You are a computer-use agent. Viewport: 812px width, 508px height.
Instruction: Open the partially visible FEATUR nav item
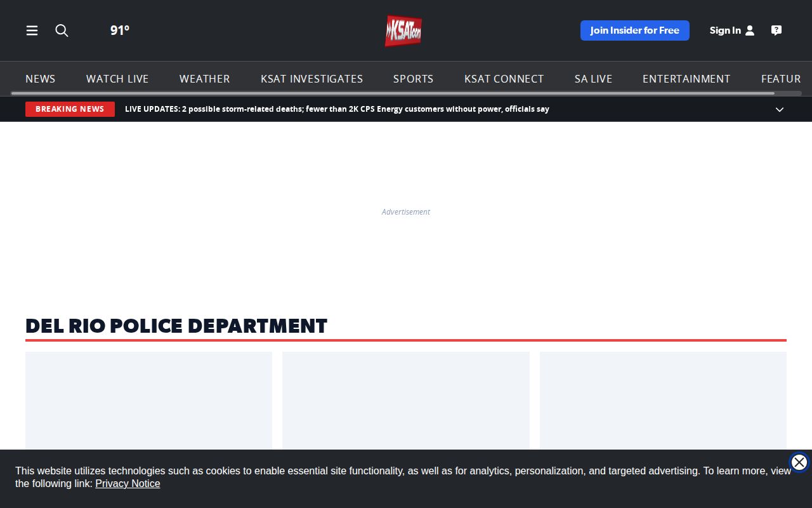[x=781, y=79]
